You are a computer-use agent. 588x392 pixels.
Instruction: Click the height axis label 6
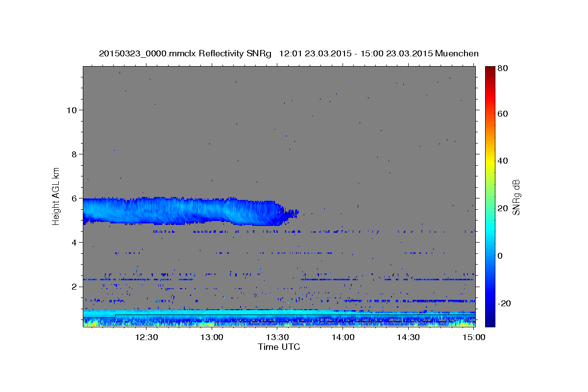pyautogui.click(x=75, y=198)
